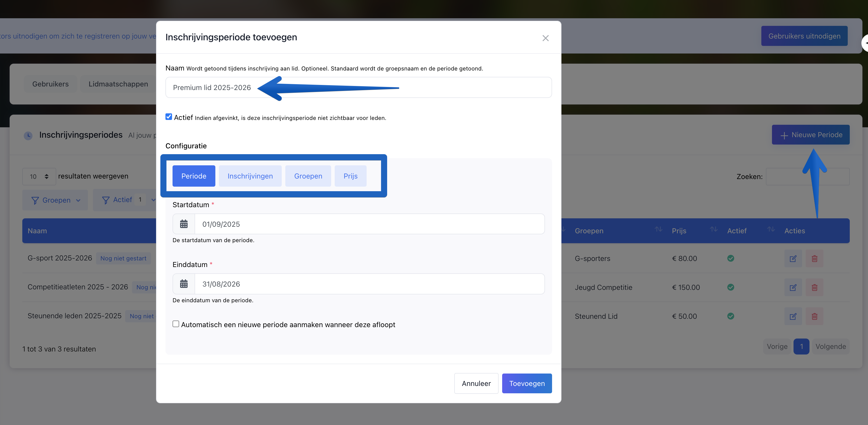Open the Lidmaatschappen tab in background page
Viewport: 868px width, 425px height.
click(x=118, y=84)
